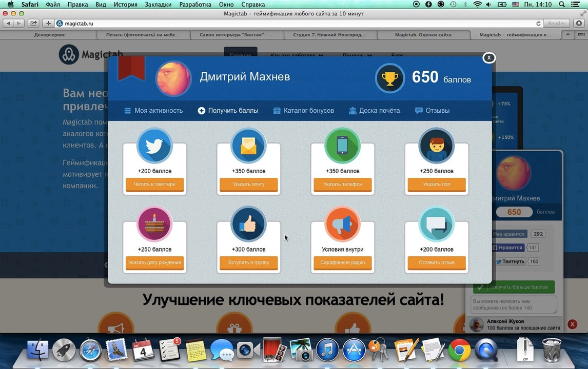This screenshot has height=369, width=588.
Task: Click the birthday cake icon
Action: tap(154, 224)
